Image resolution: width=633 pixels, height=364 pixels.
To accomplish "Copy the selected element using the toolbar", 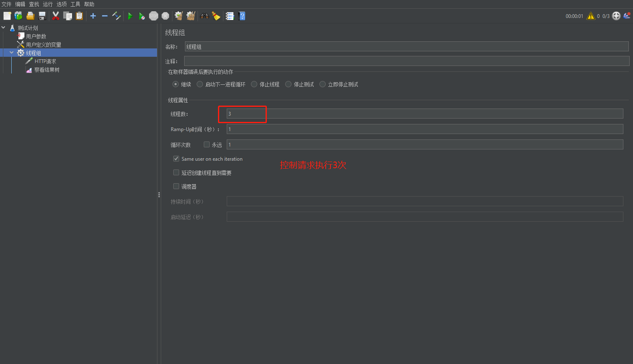I will point(68,16).
